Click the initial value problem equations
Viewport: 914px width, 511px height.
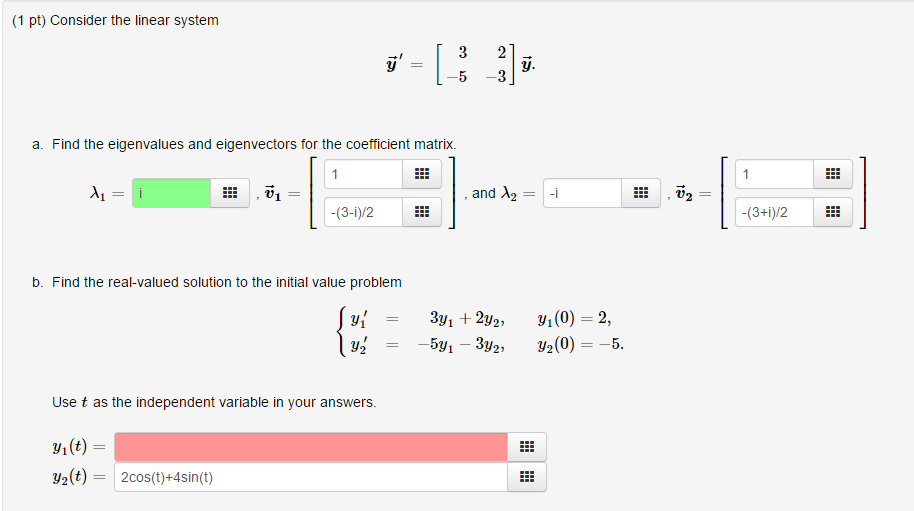480,331
